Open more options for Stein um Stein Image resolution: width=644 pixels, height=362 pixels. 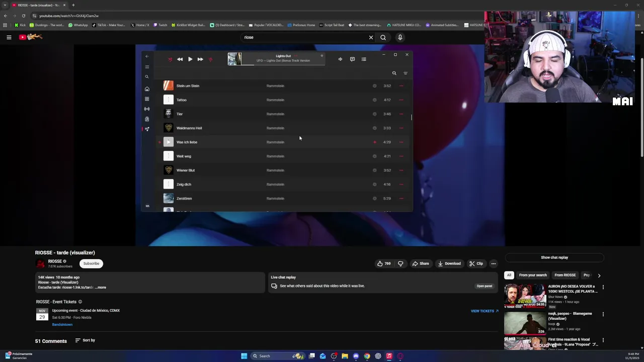401,86
